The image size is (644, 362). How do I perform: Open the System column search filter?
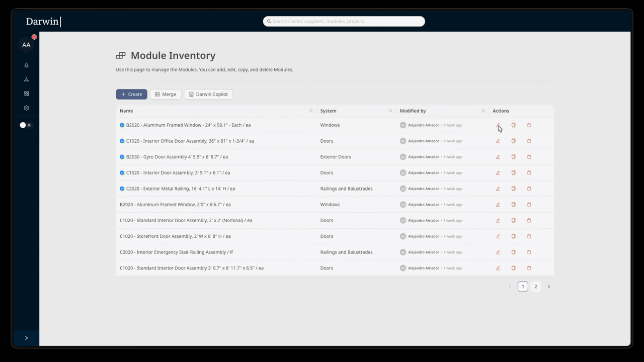click(x=390, y=111)
